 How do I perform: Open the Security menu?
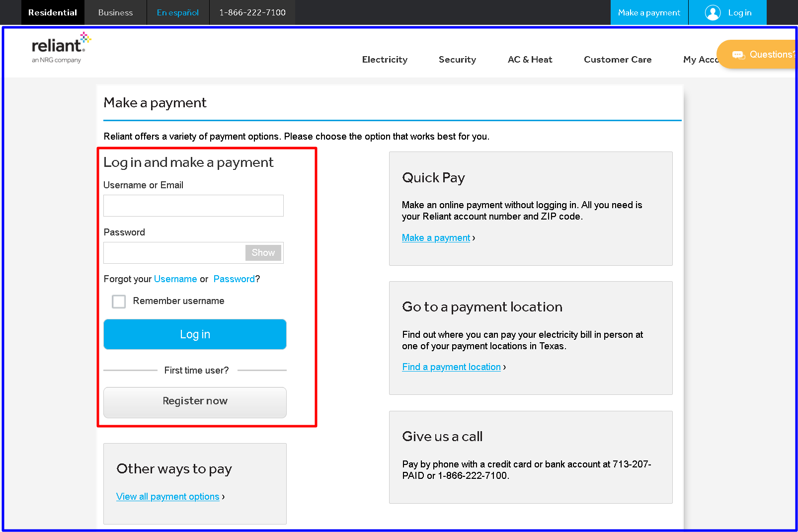[457, 60]
